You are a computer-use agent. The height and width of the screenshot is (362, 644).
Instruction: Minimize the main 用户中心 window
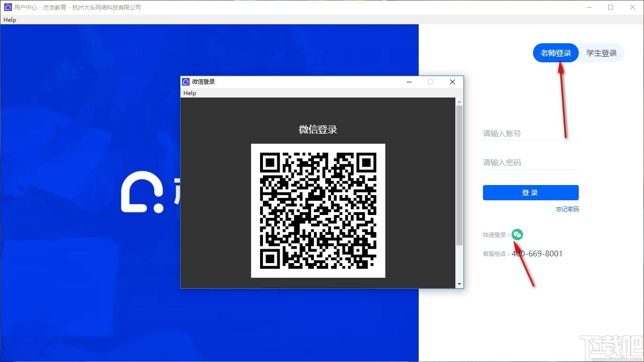point(589,7)
